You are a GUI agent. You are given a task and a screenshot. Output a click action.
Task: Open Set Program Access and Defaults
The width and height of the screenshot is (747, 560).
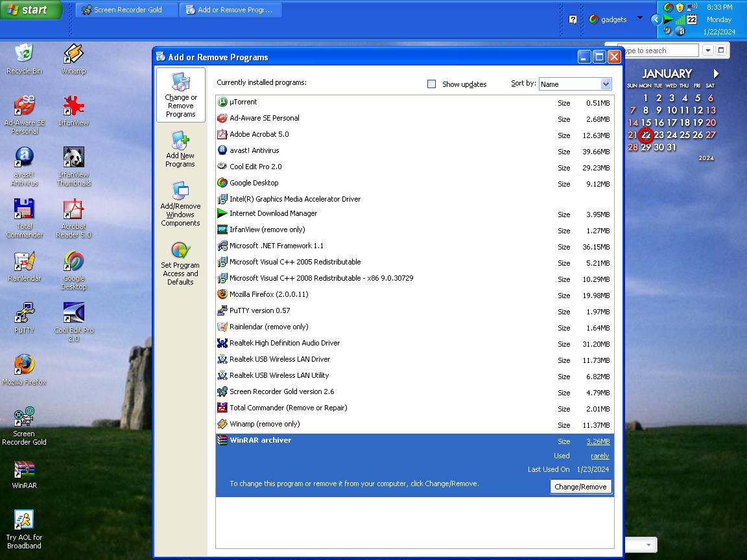(x=180, y=263)
